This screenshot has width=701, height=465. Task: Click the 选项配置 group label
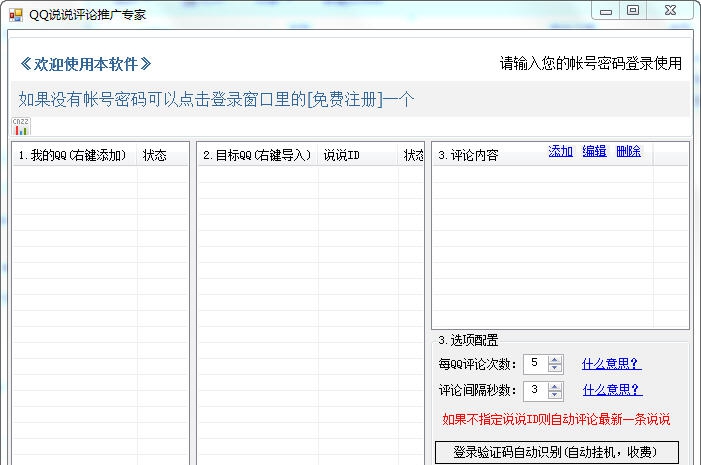(468, 340)
